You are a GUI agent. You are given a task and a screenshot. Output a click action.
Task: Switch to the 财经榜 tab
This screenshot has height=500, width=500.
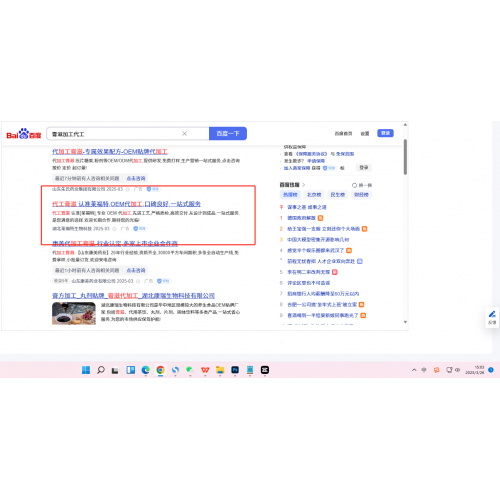(x=361, y=195)
